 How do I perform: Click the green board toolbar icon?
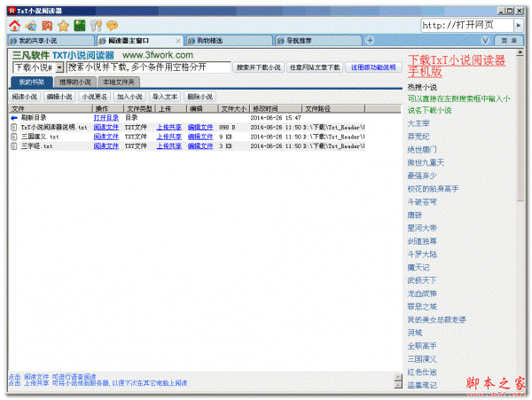(x=80, y=26)
